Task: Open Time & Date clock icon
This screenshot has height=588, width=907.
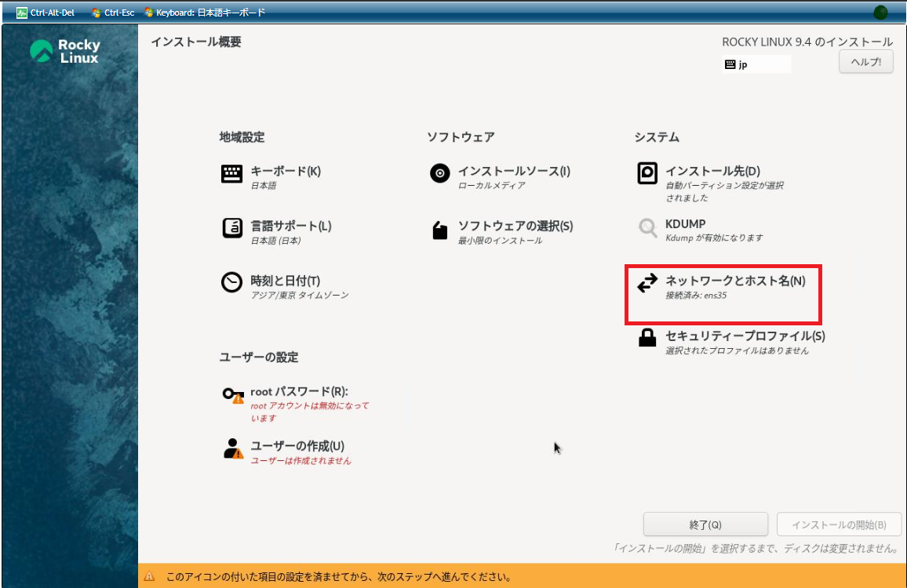Action: [x=231, y=283]
